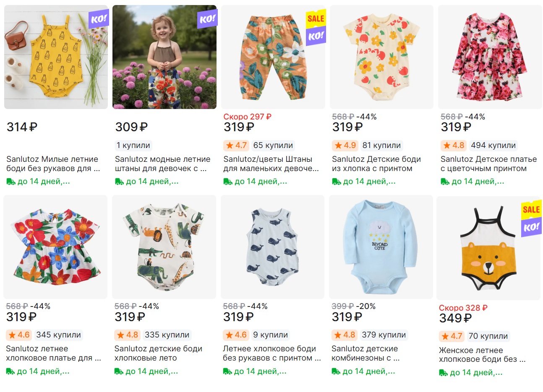The width and height of the screenshot is (543, 392).
Task: Open 'Sanlutoz Детское платье с цветочным принтом' link
Action: (488, 164)
